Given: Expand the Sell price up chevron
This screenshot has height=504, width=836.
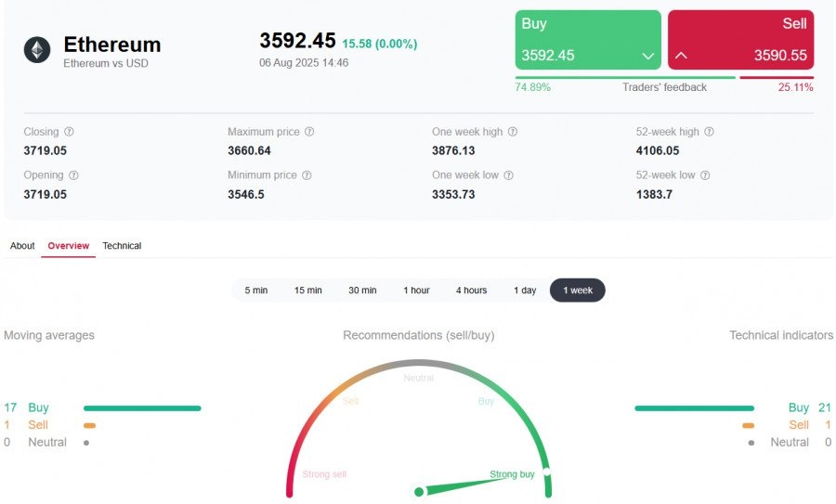Looking at the screenshot, I should tap(682, 56).
